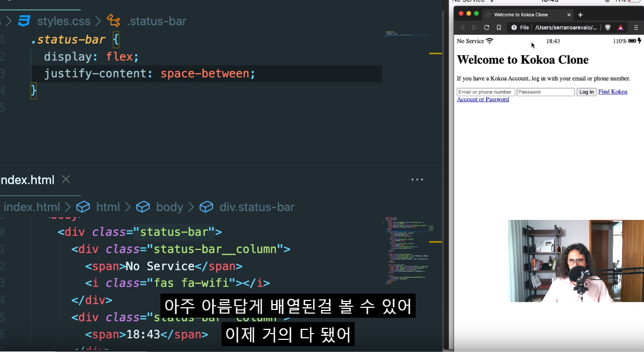The width and height of the screenshot is (644, 352).
Task: Click the cube icon before body breadcrumb
Action: point(143,207)
